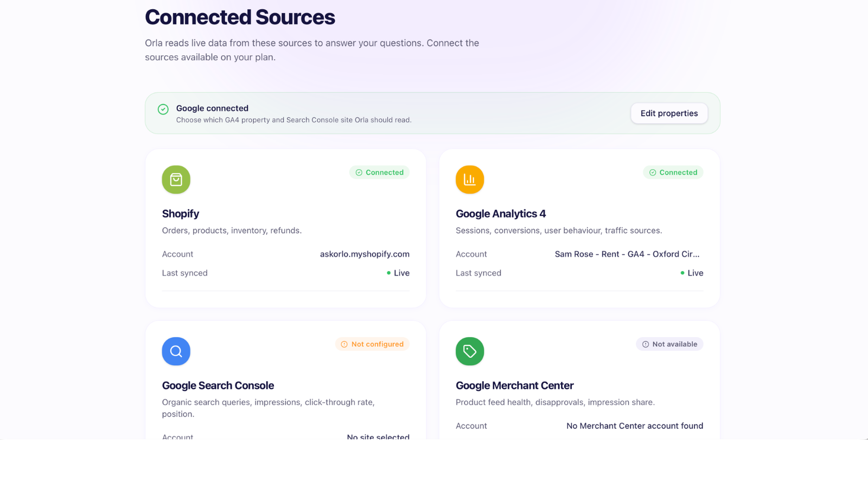The image size is (868, 488).
Task: Click the Shopify card title
Action: 181,214
